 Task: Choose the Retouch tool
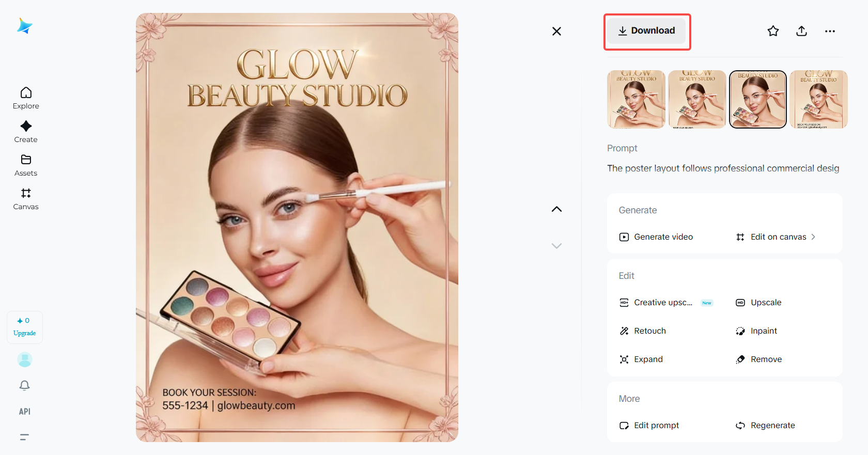(643, 331)
